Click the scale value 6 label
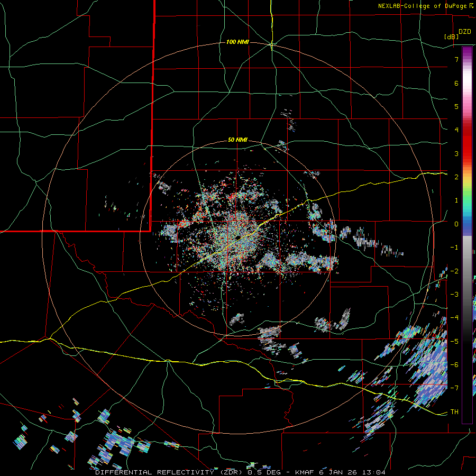Screen dimensions: 476x476 pos(456,83)
